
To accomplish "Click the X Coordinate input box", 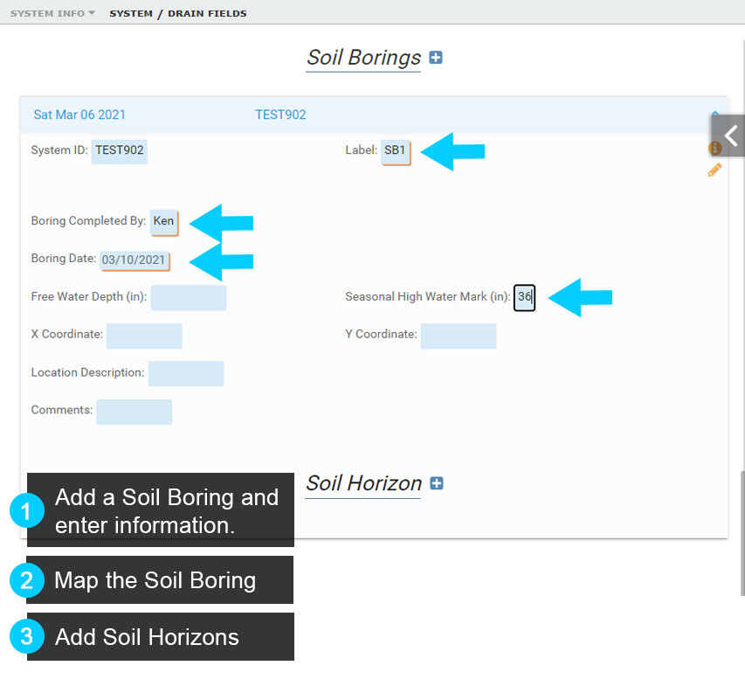I will (144, 336).
